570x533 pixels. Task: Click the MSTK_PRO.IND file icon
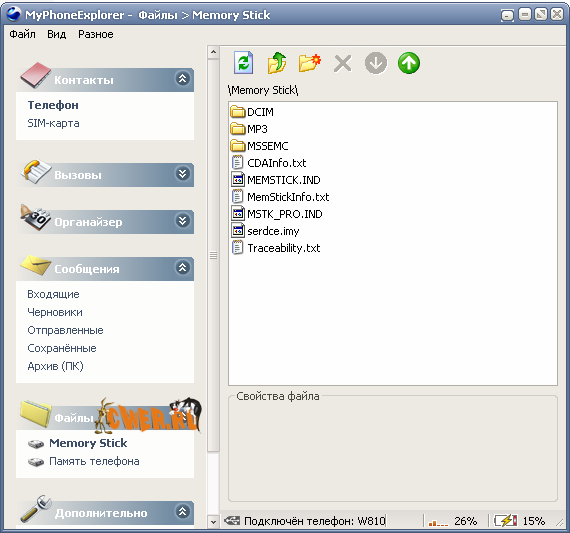click(238, 213)
